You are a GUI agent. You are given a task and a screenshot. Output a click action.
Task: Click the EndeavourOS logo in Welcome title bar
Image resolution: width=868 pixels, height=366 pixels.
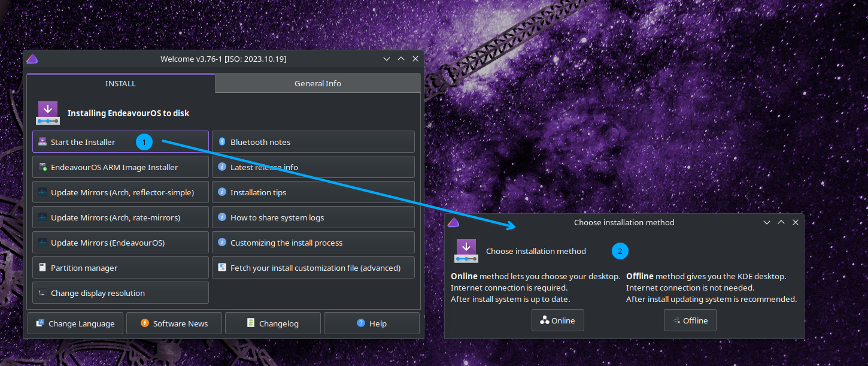tap(32, 59)
